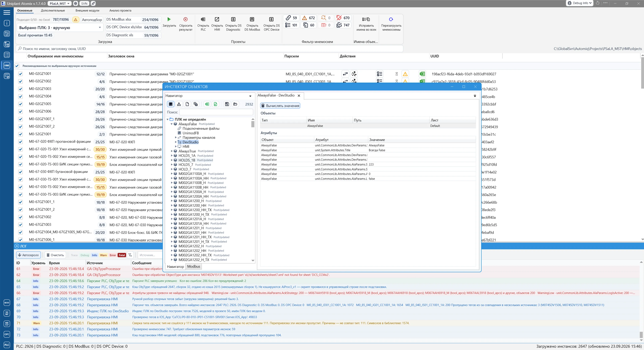644x350 pixels.
Task: Click Excel icon in the M0-02GZ1001 row
Action: point(422,74)
